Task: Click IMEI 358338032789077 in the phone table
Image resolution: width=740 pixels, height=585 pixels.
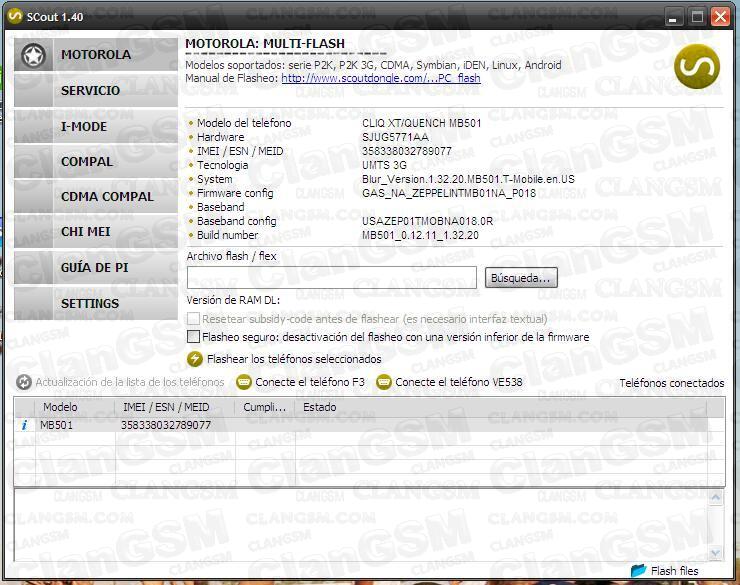Action: click(166, 425)
